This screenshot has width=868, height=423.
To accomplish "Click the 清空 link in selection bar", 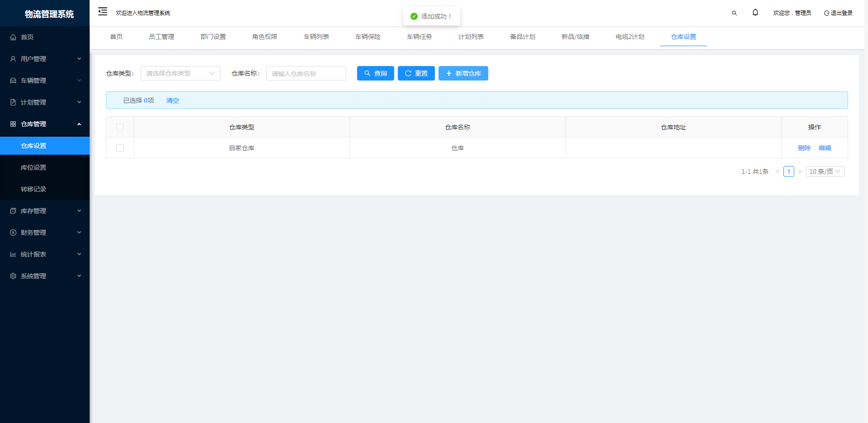I will [173, 100].
